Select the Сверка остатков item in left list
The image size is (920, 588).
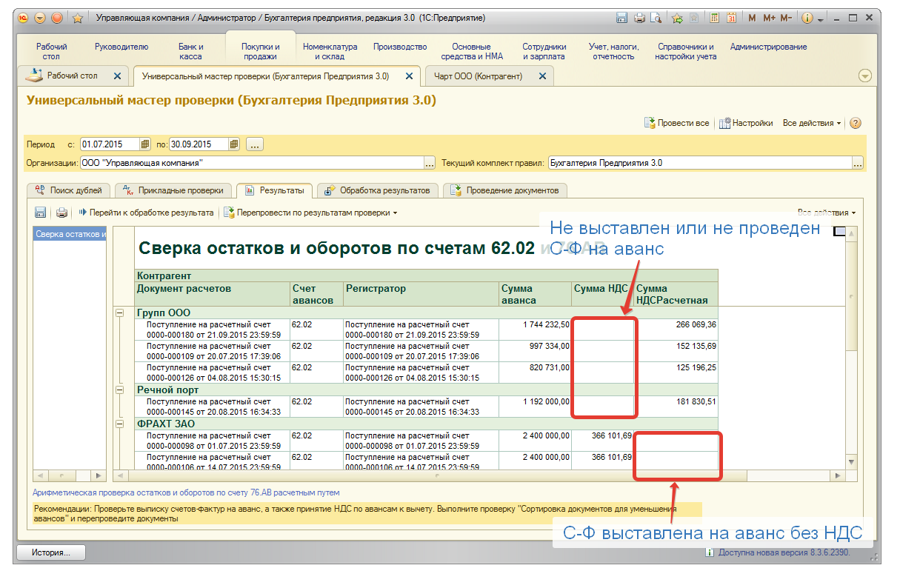70,235
